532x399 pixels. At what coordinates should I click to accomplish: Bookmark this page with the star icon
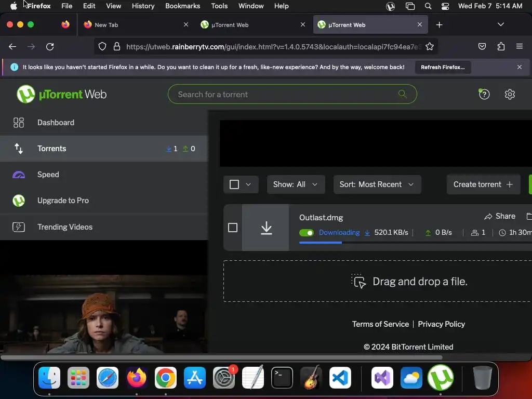coord(430,46)
